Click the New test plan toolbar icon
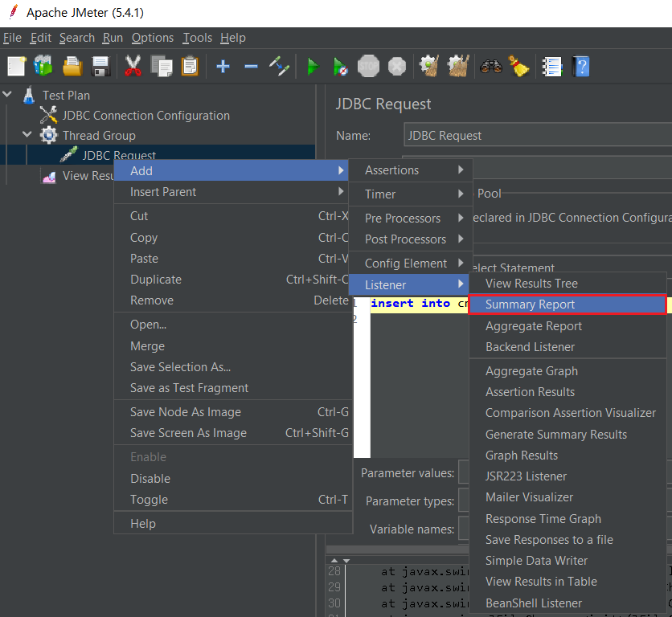The image size is (672, 617). coord(16,67)
